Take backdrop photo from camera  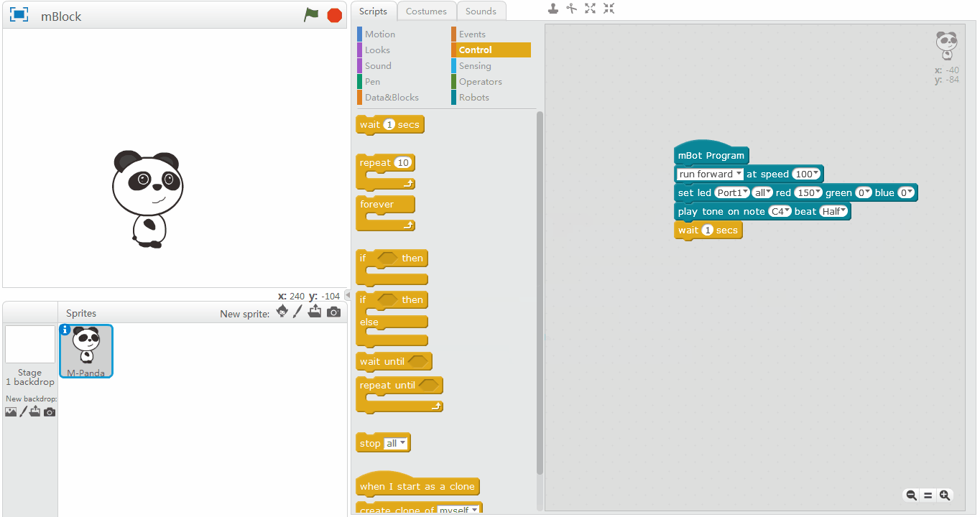(x=50, y=412)
